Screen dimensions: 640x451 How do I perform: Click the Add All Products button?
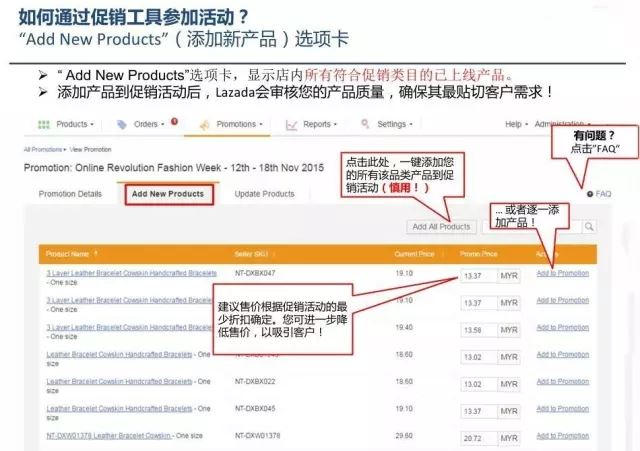[441, 227]
